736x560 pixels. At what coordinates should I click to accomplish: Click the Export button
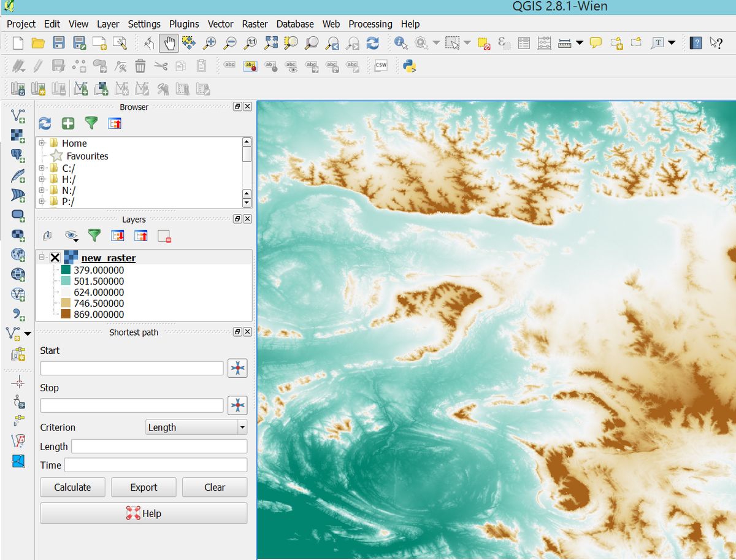point(144,487)
